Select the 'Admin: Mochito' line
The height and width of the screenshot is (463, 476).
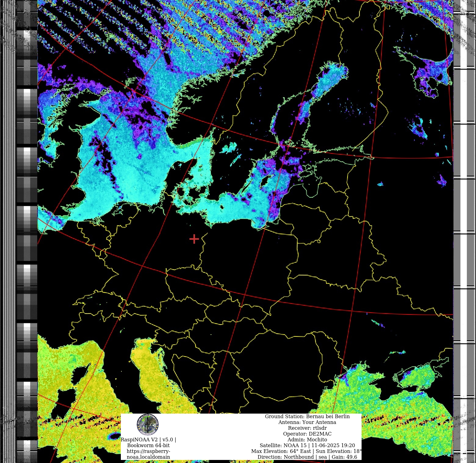tap(307, 440)
